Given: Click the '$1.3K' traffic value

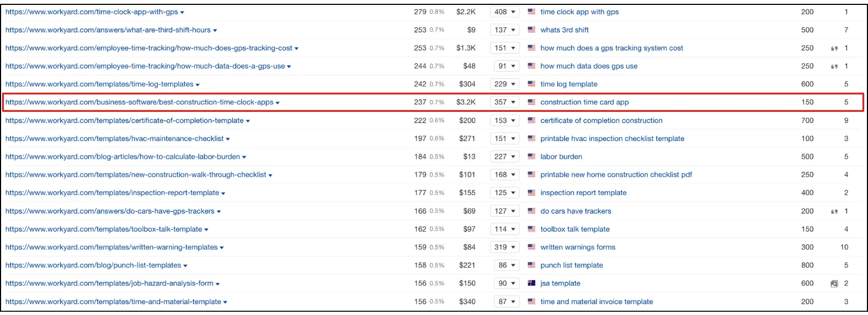Looking at the screenshot, I should click(x=466, y=48).
